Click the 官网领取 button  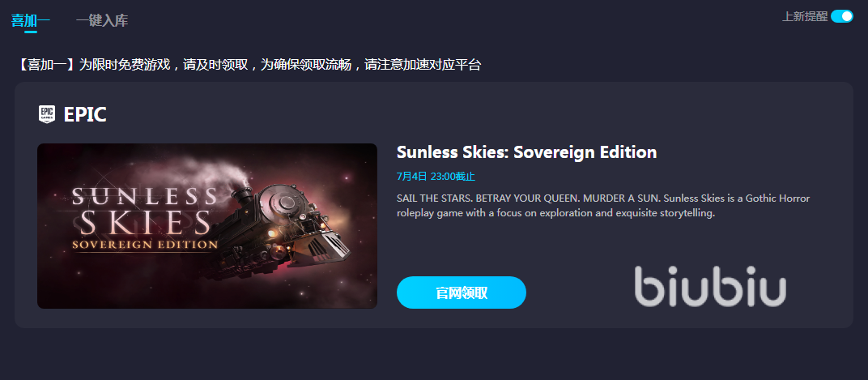click(462, 292)
